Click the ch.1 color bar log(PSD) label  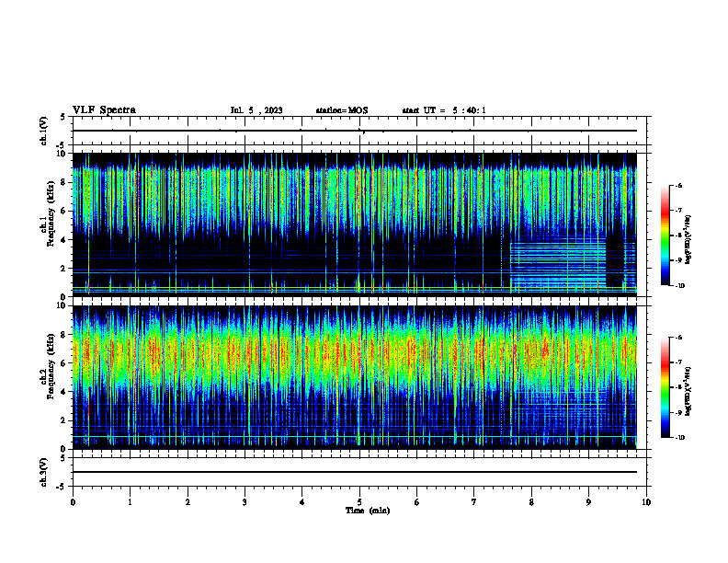coord(688,239)
